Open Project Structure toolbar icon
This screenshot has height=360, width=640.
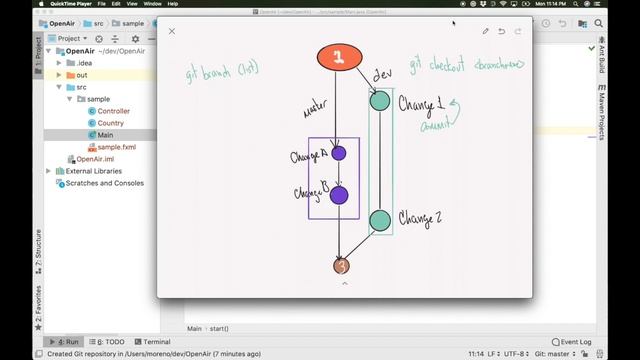tap(582, 24)
